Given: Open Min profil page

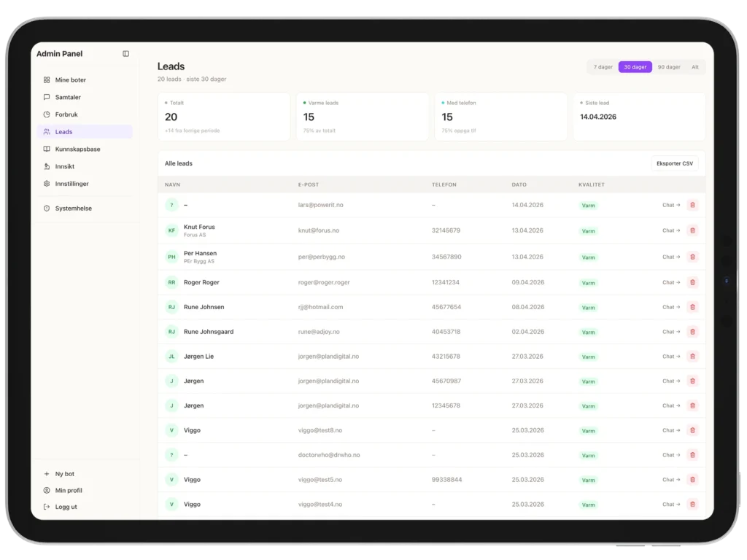Looking at the screenshot, I should (x=69, y=491).
